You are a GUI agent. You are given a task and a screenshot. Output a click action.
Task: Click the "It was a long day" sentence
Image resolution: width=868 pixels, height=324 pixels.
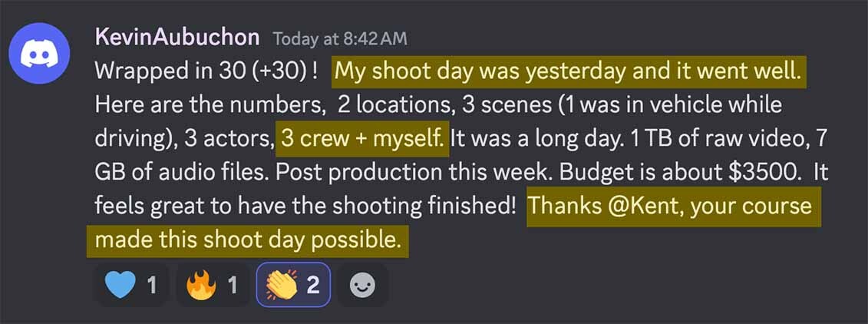click(x=518, y=139)
